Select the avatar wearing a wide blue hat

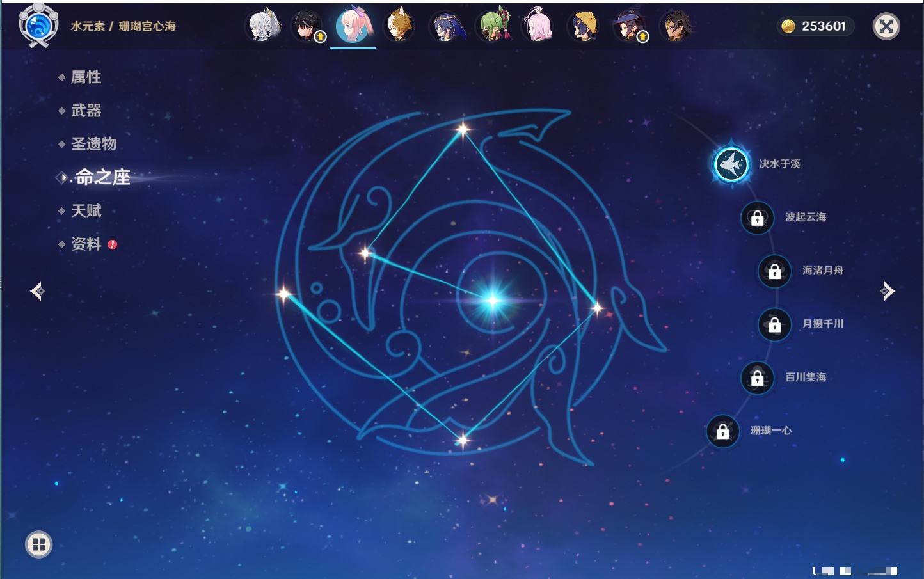pos(630,26)
